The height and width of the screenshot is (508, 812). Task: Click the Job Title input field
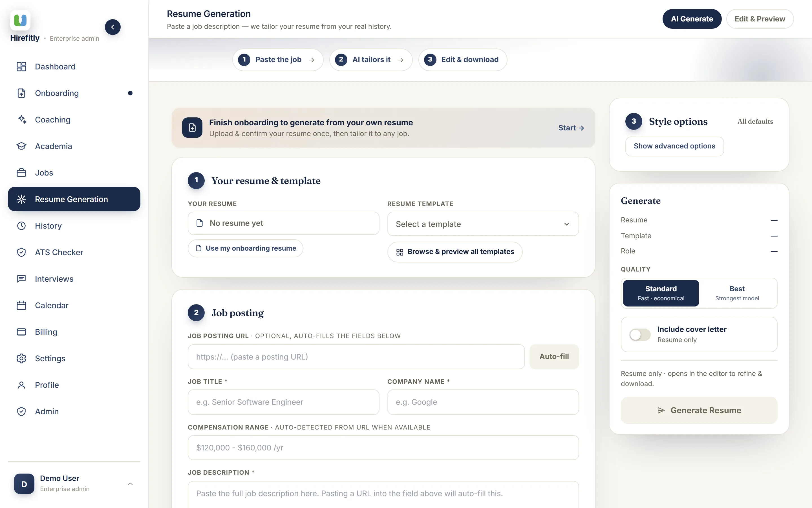point(284,402)
